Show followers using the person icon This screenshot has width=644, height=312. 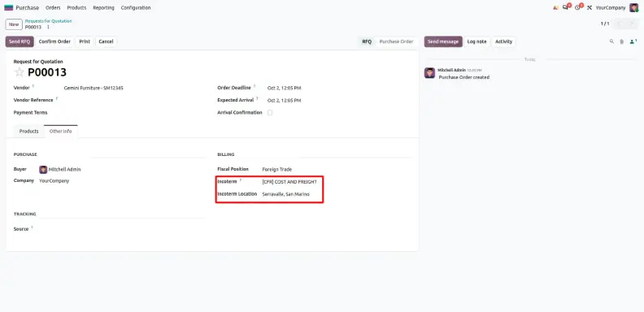633,41
